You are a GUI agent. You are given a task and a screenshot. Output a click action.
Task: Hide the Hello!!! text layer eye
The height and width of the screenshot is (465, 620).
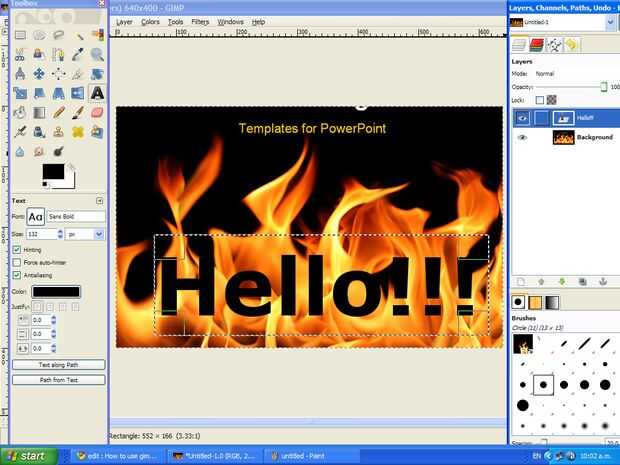point(522,118)
